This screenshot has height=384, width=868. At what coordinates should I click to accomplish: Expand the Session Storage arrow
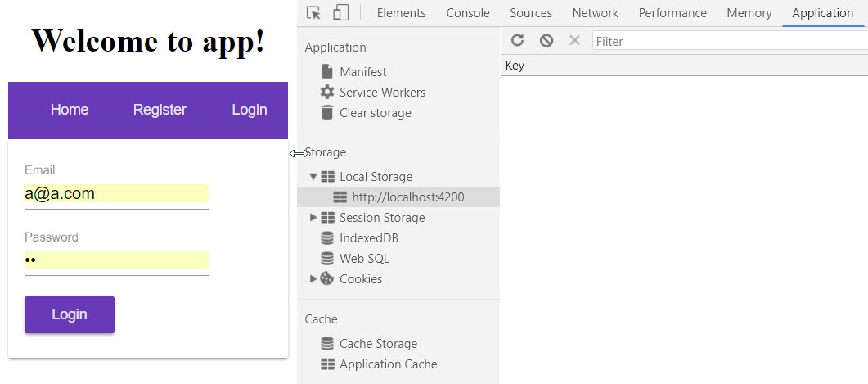(313, 217)
